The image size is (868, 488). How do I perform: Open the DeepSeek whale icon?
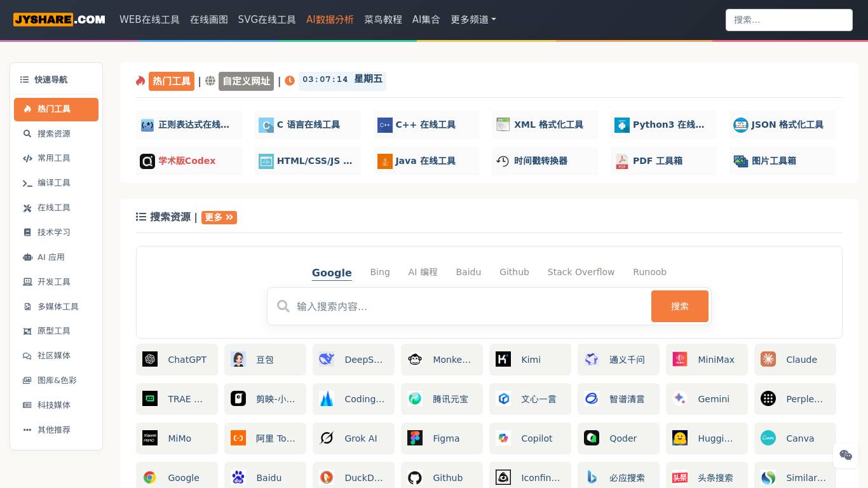[x=327, y=360]
